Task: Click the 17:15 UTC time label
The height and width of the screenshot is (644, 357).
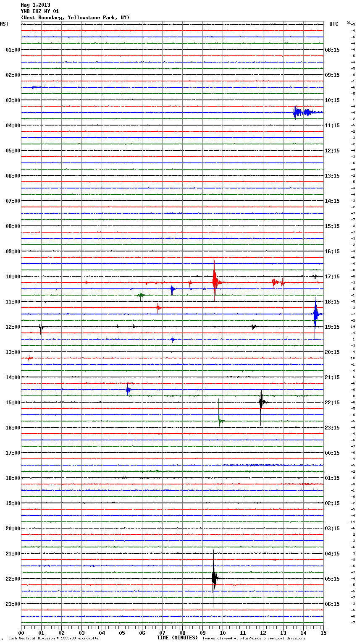Action: [x=332, y=277]
